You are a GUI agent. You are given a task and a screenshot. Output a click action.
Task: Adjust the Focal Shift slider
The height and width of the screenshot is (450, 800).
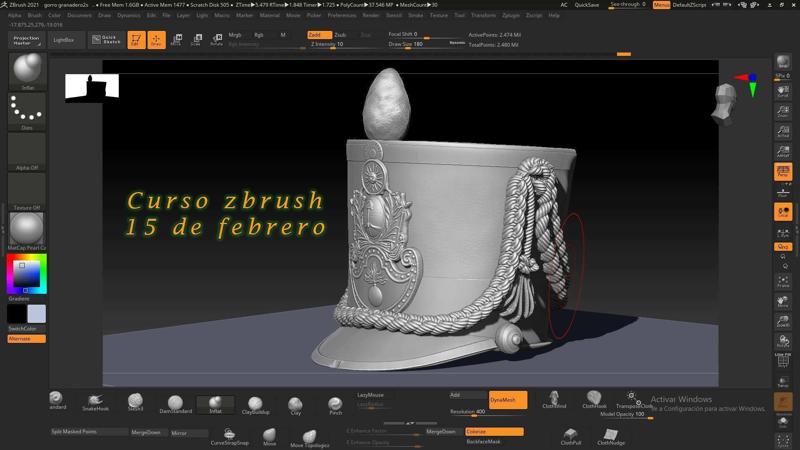point(426,35)
